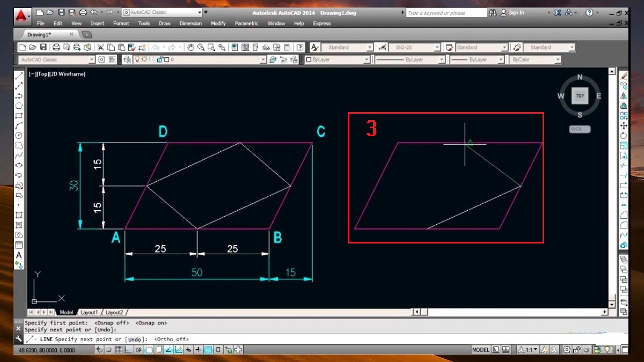Select the Pan hand tool
644x362 pixels.
coord(191,47)
